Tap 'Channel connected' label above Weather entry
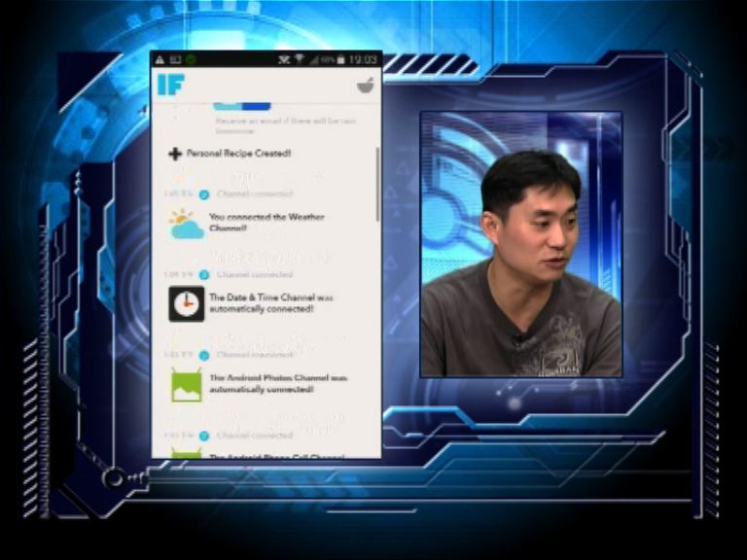The image size is (747, 560). click(x=255, y=193)
